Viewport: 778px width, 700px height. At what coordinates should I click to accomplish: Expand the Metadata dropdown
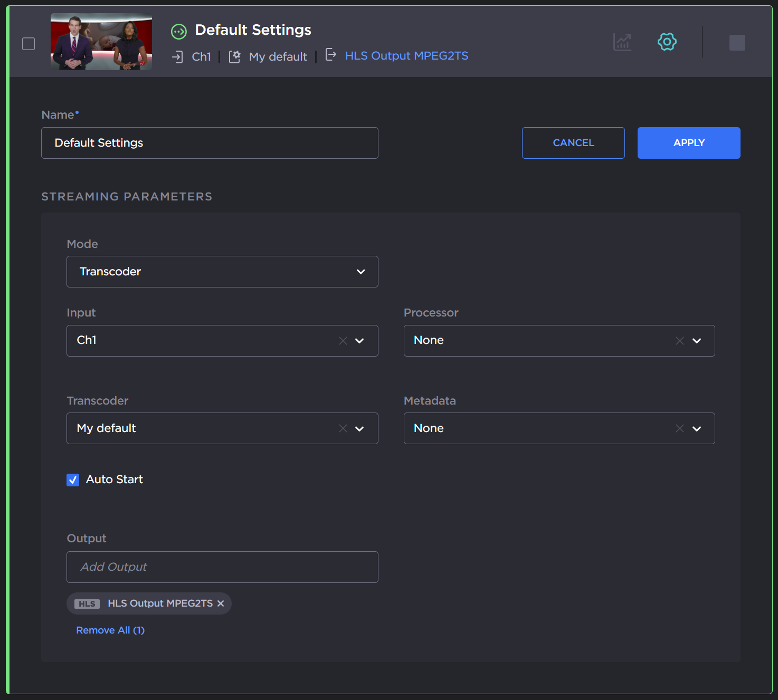(697, 428)
